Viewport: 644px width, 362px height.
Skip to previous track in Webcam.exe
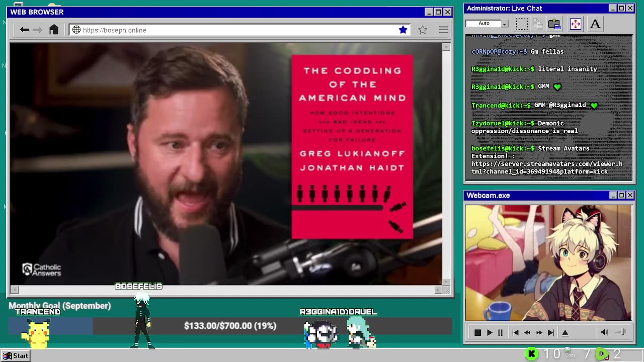pos(515,332)
